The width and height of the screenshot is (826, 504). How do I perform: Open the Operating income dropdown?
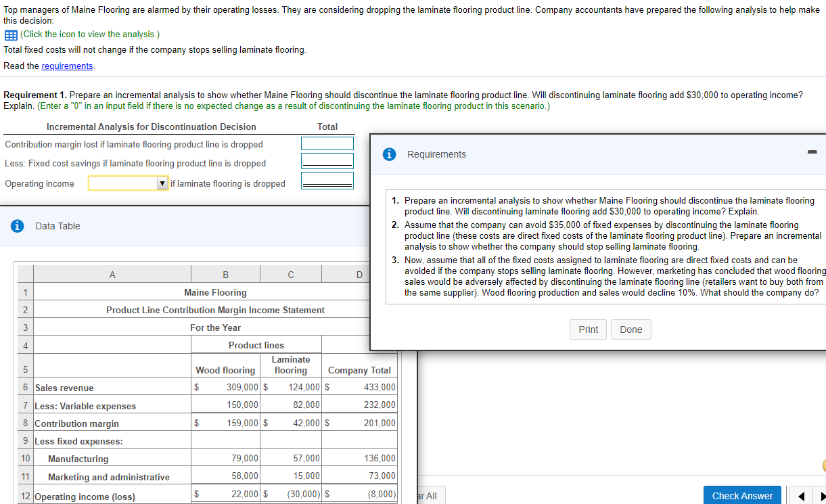129,183
